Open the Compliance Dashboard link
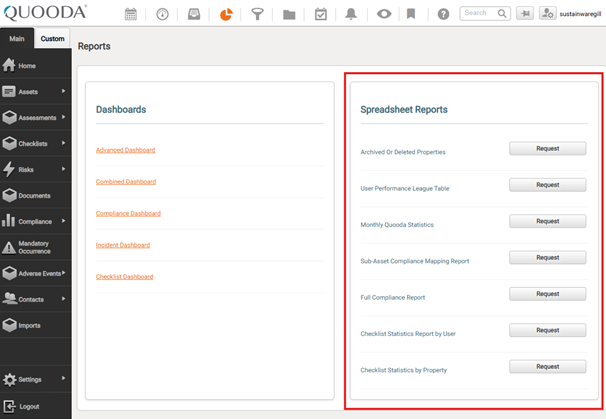This screenshot has width=606, height=419. tap(128, 213)
